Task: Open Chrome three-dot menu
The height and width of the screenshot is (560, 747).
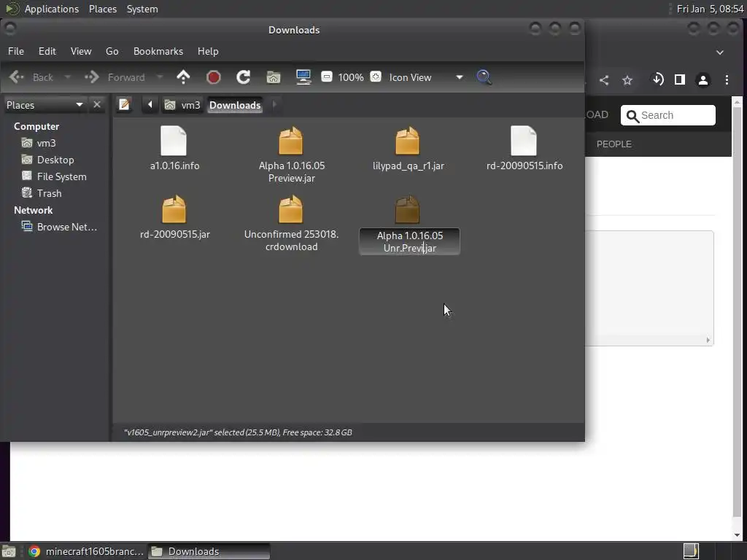Action: coord(727,80)
